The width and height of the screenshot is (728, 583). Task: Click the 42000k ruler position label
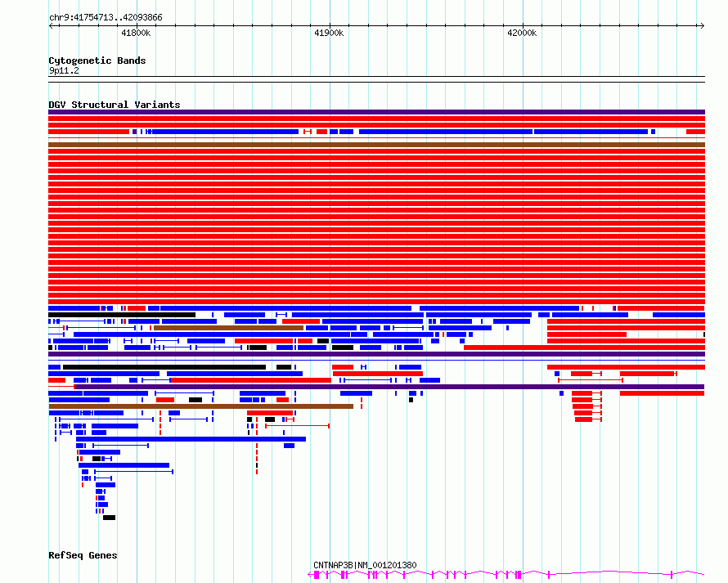(x=523, y=33)
